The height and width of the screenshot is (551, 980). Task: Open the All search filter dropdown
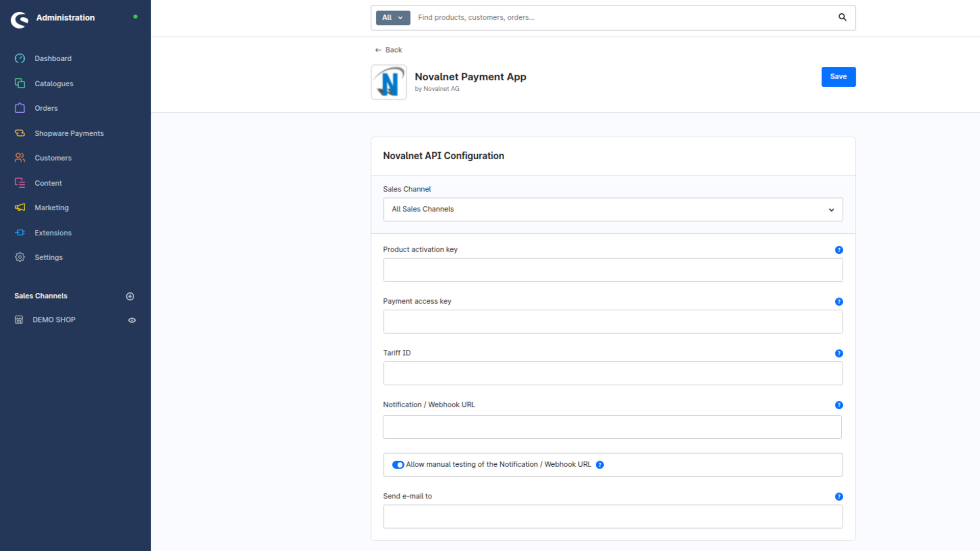(393, 18)
